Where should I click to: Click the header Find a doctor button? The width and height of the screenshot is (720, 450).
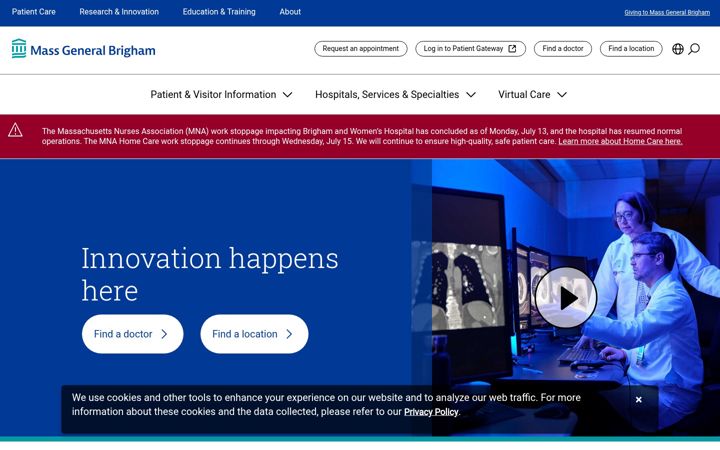point(562,49)
